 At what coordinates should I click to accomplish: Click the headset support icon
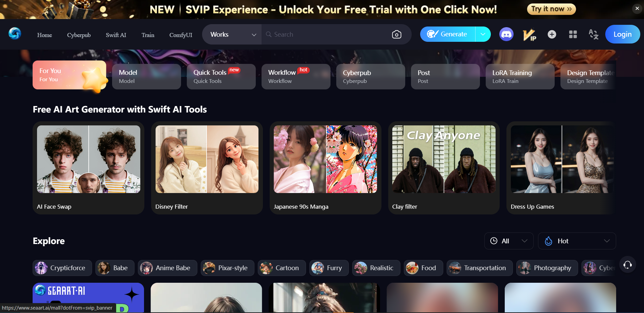(627, 265)
